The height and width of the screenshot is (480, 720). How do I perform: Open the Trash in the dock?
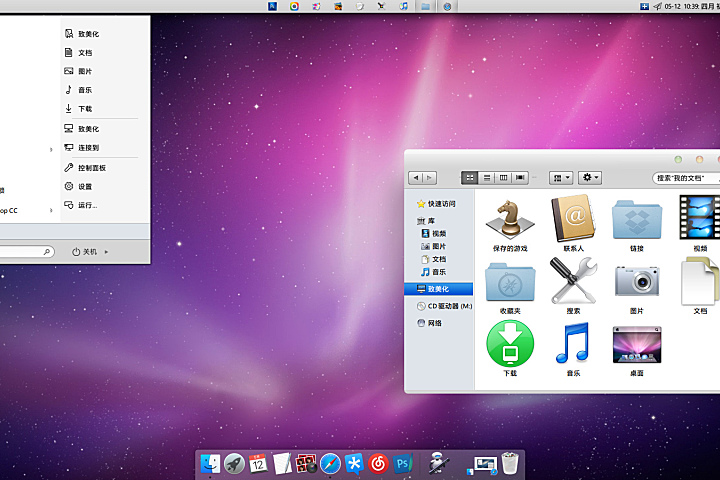510,463
